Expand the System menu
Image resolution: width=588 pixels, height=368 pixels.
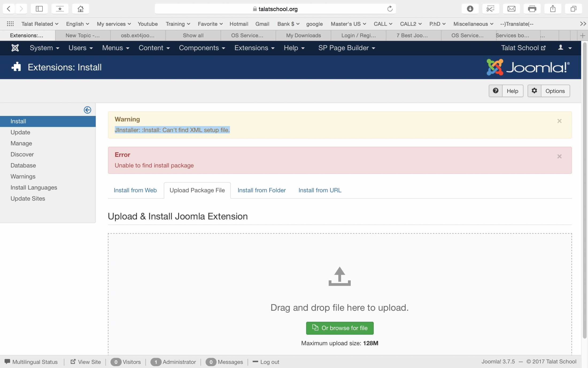click(x=44, y=48)
